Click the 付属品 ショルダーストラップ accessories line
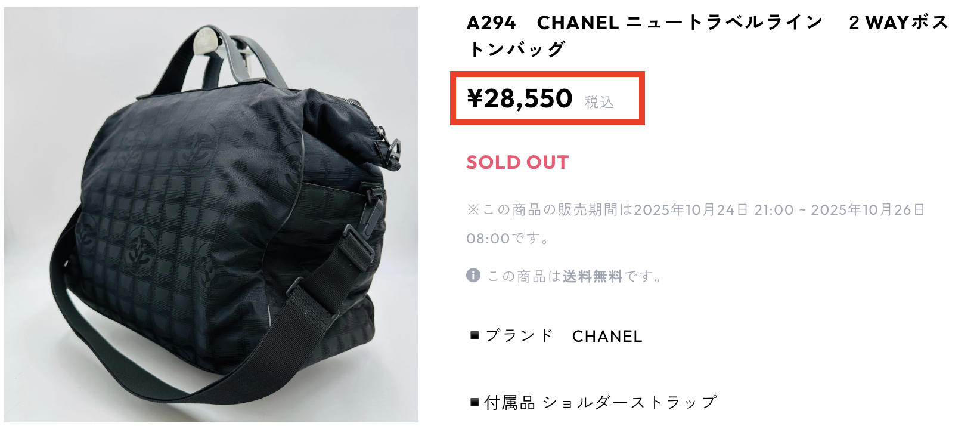980x426 pixels. [x=594, y=403]
